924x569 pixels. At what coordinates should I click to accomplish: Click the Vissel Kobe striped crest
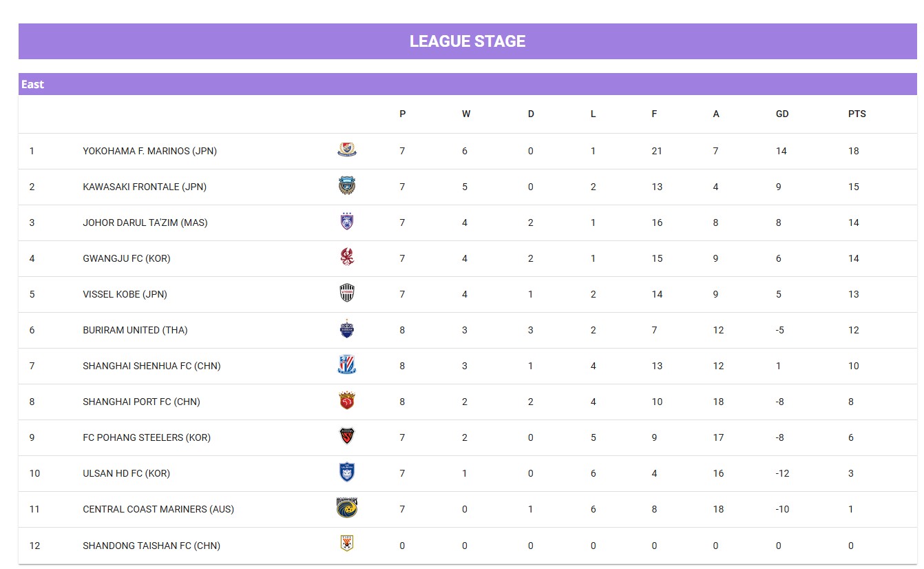tap(347, 293)
